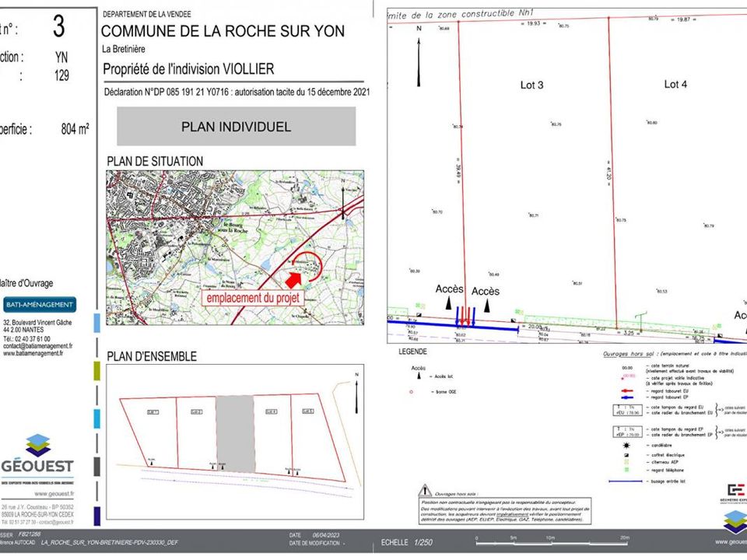The image size is (747, 560).
Task: Click the '26 rue J.Y. Cousteau - BP 50352' address
Action: [x=37, y=507]
